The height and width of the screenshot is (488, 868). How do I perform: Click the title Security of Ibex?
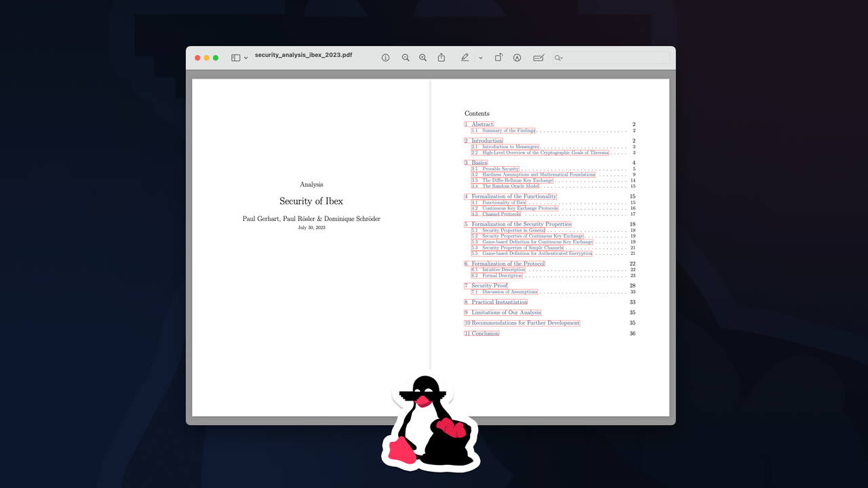[311, 201]
